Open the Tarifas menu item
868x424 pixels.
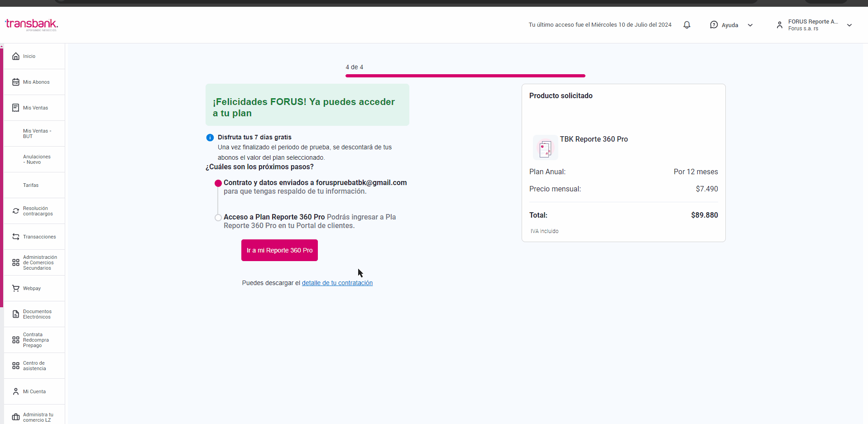(34, 185)
